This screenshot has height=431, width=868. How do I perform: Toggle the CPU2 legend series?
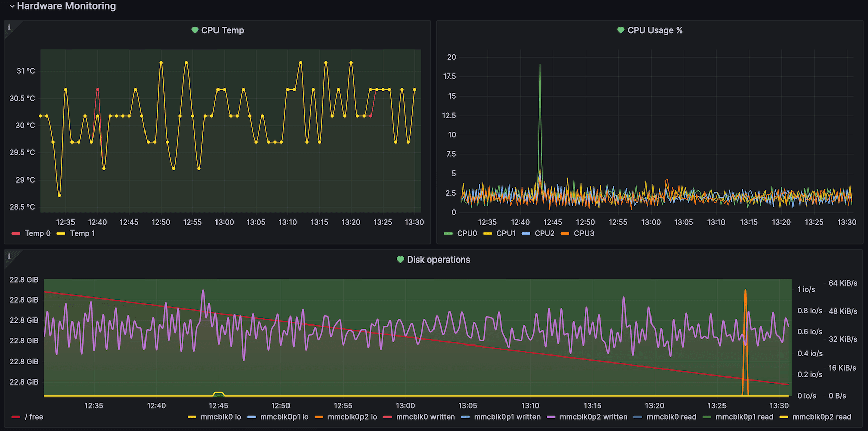545,233
